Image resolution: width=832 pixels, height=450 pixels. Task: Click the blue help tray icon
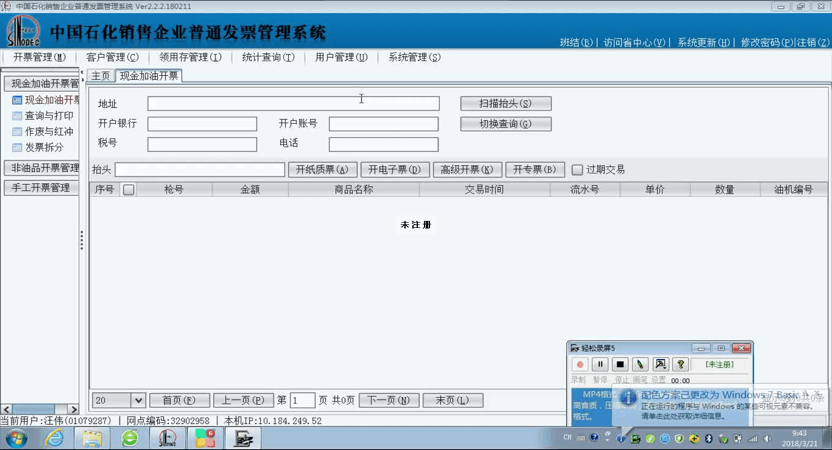pos(594,437)
